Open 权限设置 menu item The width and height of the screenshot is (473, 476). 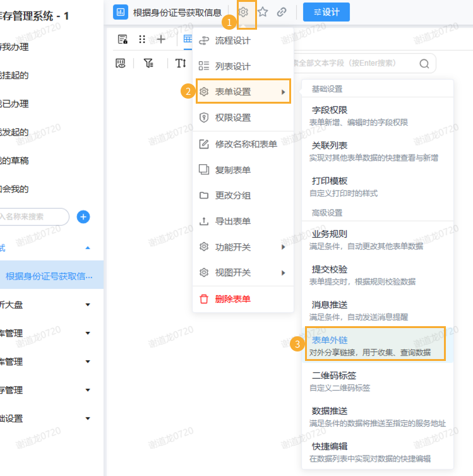click(243, 118)
